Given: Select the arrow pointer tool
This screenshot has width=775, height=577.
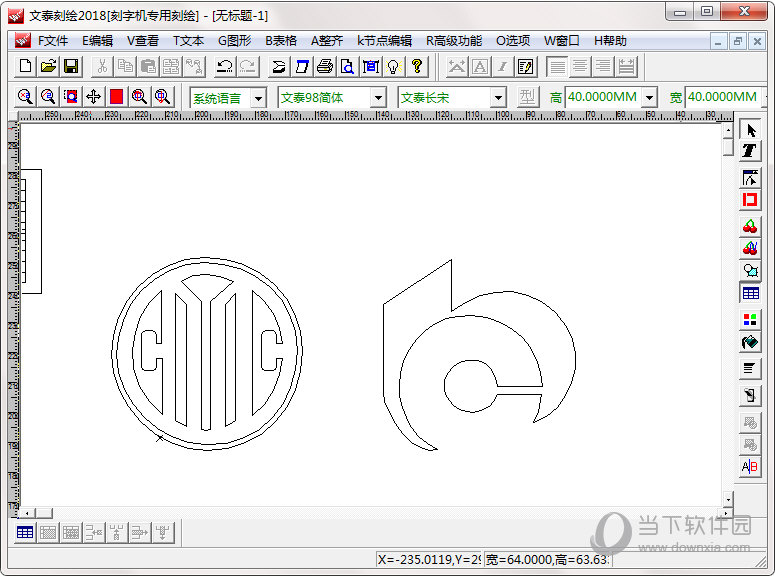Looking at the screenshot, I should click(750, 131).
